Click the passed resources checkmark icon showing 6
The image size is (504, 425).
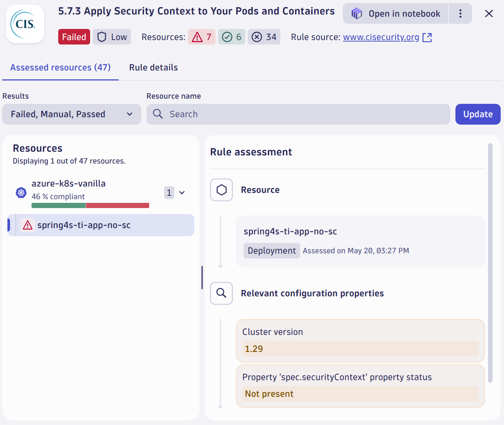227,37
